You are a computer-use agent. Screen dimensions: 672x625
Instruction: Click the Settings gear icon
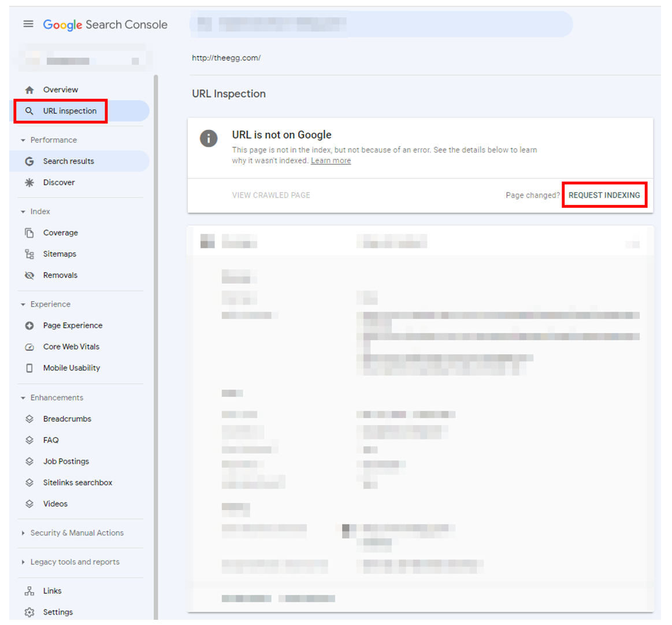(x=29, y=612)
